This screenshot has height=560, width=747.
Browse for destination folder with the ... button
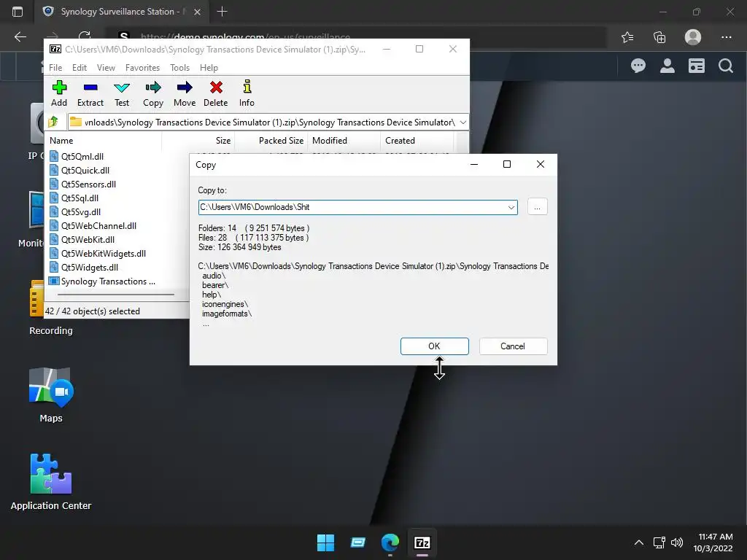coord(538,207)
